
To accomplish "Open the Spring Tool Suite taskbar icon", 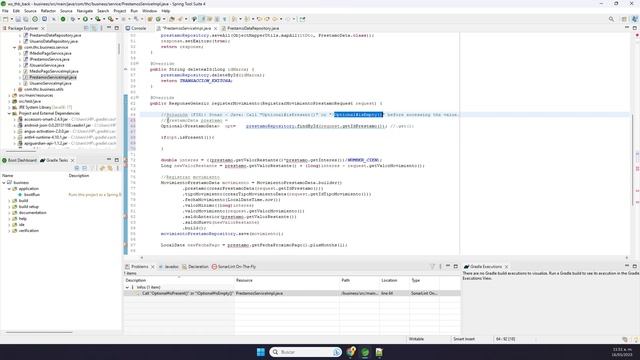I will click(x=365, y=352).
